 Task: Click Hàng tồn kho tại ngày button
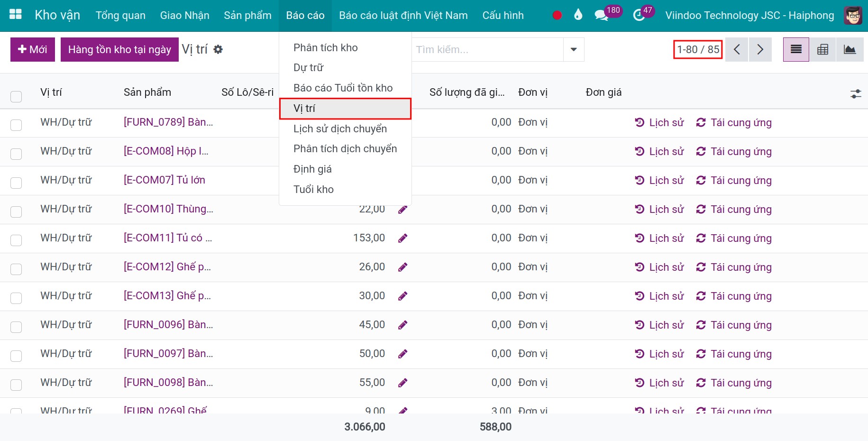click(119, 49)
